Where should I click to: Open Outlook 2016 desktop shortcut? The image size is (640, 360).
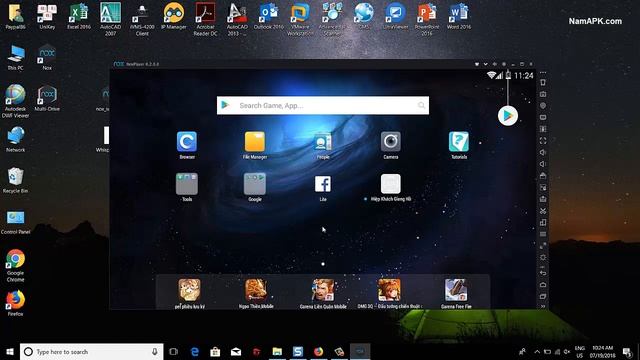click(x=269, y=16)
